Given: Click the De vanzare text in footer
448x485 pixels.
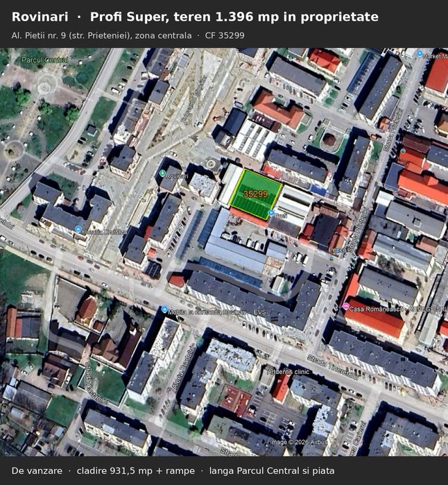Looking at the screenshot, I should tap(37, 471).
